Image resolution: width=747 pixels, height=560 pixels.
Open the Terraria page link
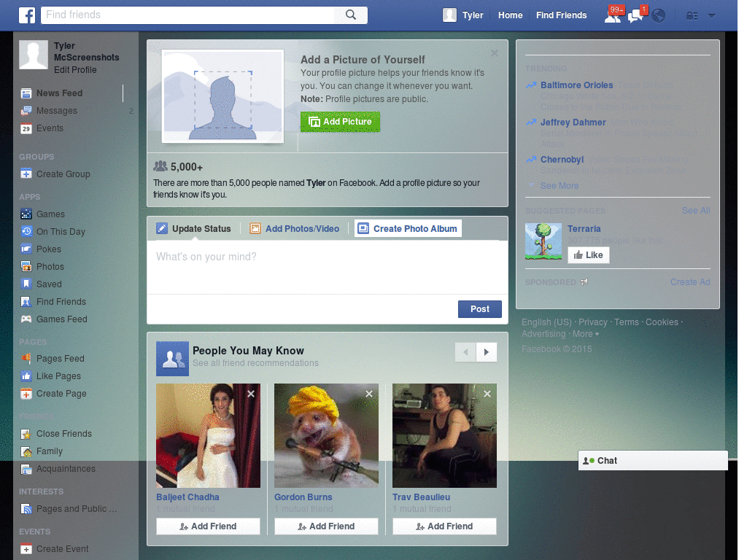[584, 228]
